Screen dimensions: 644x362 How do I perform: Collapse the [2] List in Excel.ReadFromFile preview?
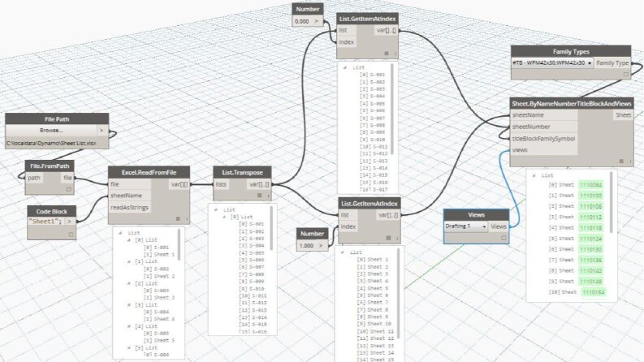pos(129,283)
